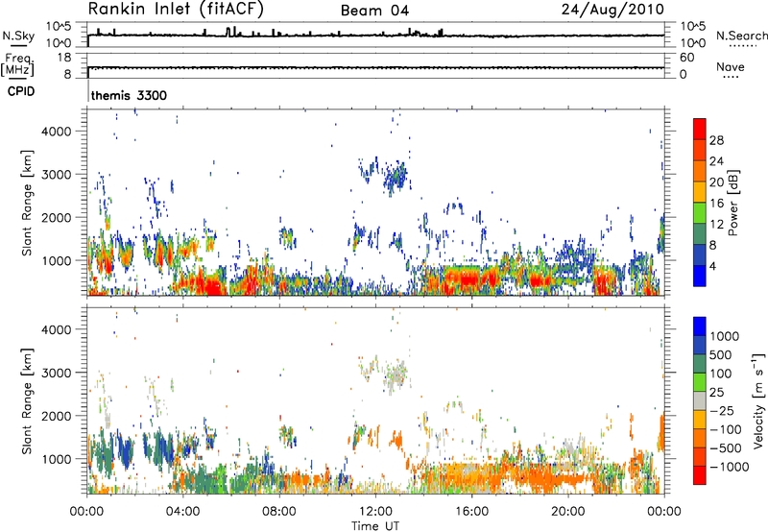Click the blue scatter cluster near 3000 km at 13:00 in the power panel
The image size is (768, 532).
click(396, 177)
